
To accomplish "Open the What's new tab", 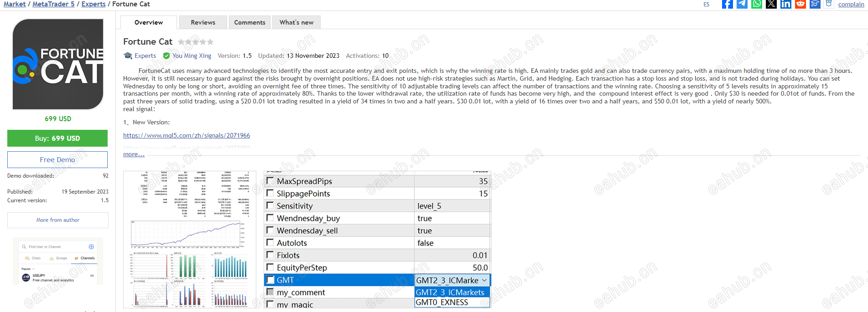I will pyautogui.click(x=296, y=22).
